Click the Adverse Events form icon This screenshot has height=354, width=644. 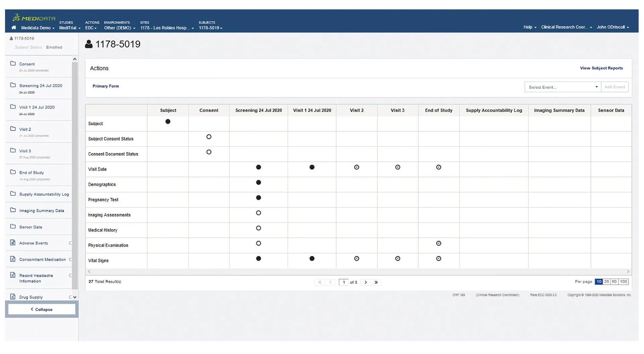(13, 243)
